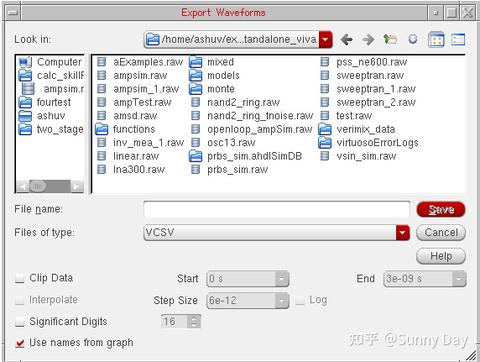The image size is (480, 362).
Task: Select inv_mea_1.raw file
Action: click(x=140, y=143)
